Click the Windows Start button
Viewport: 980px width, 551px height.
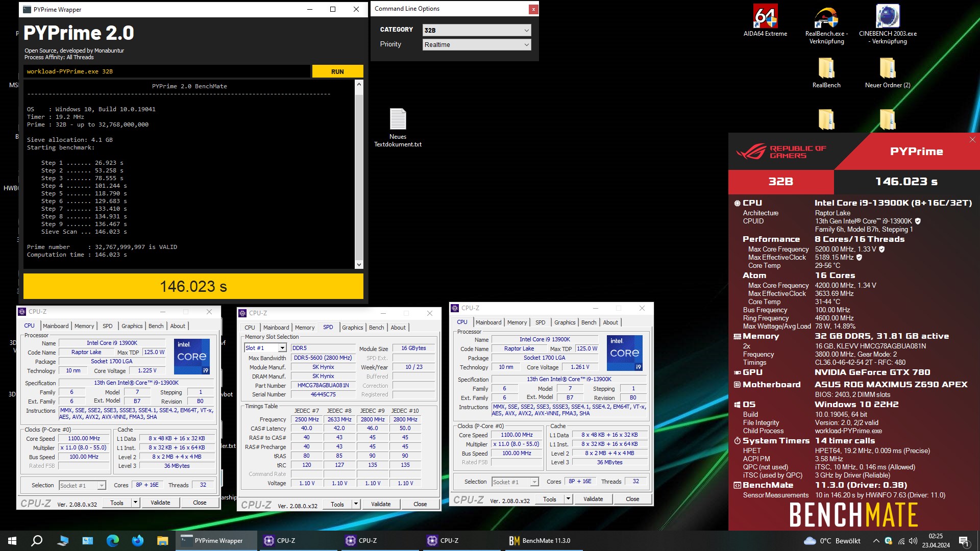point(12,541)
